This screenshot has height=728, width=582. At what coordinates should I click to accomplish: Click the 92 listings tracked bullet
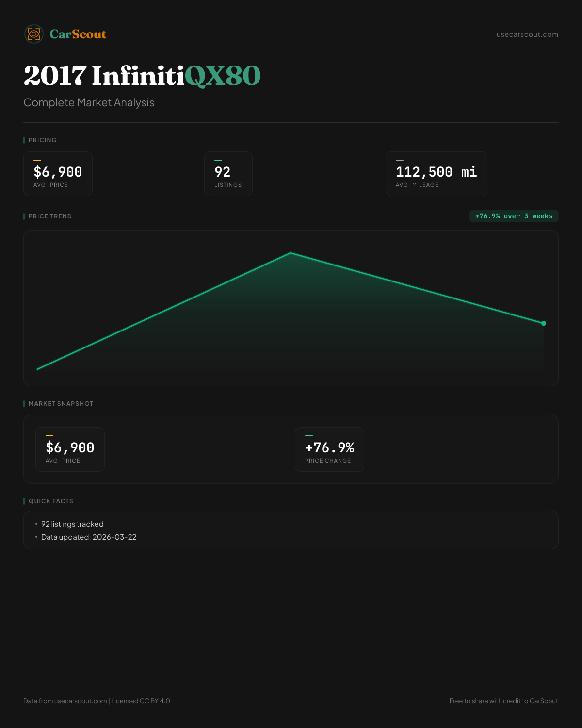tap(72, 524)
